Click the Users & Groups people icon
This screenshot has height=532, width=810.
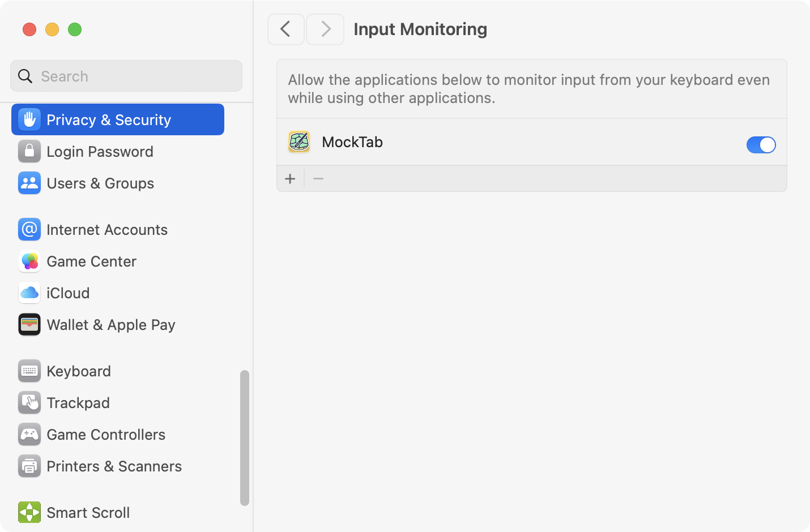click(29, 183)
